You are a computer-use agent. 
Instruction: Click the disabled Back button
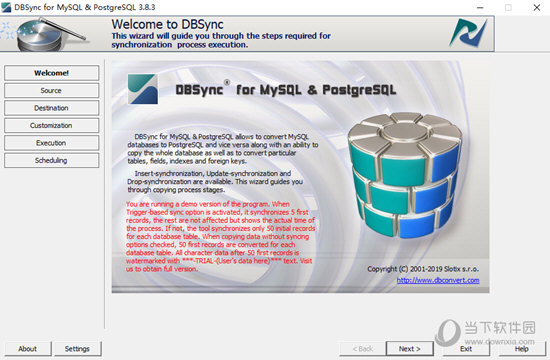[362, 349]
